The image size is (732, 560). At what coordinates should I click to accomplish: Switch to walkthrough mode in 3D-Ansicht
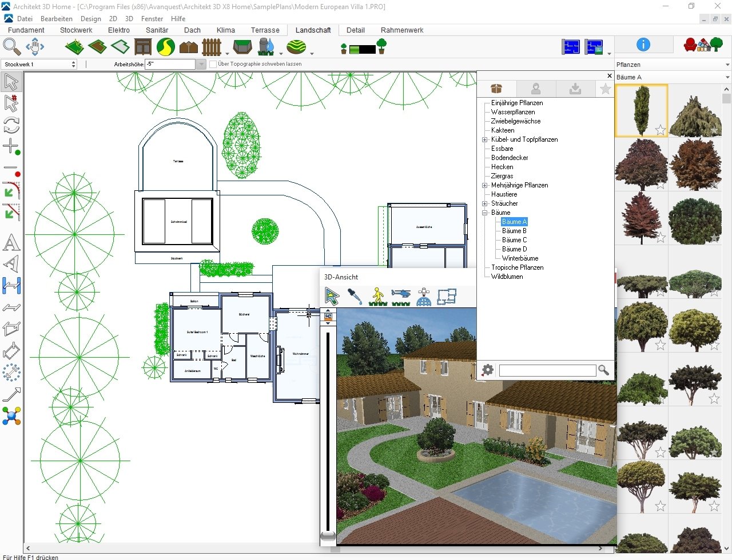pos(377,297)
